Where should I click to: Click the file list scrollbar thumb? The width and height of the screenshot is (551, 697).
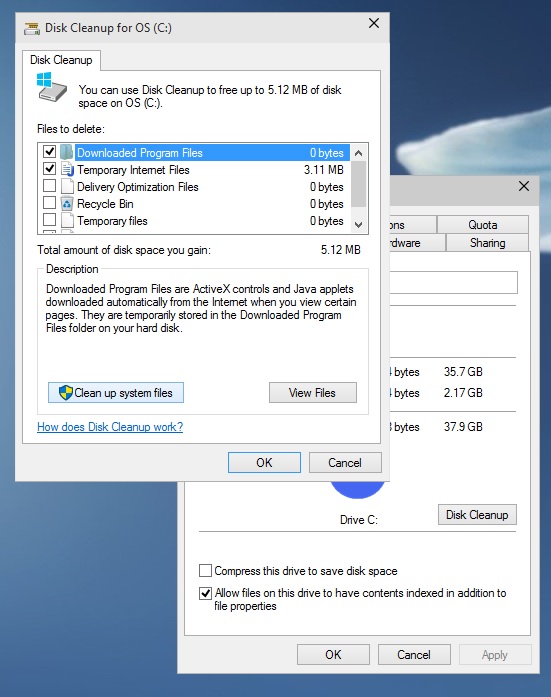coord(359,184)
